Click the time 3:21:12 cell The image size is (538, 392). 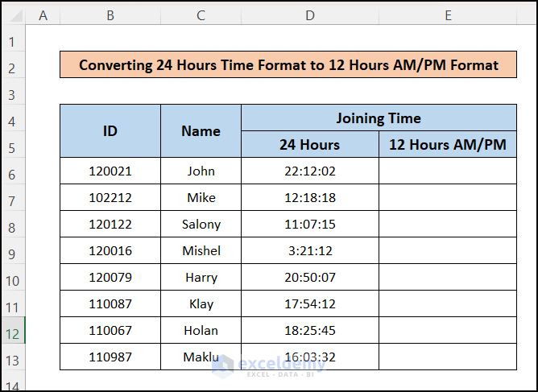[310, 250]
